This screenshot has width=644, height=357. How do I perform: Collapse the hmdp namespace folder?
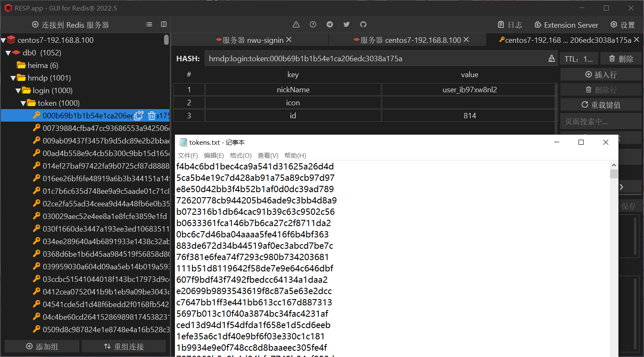click(13, 78)
